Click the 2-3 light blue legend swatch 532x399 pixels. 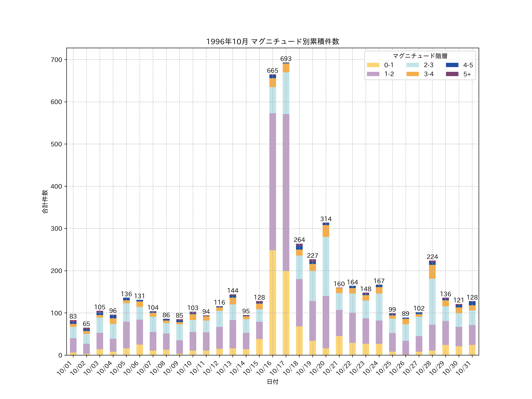(412, 65)
